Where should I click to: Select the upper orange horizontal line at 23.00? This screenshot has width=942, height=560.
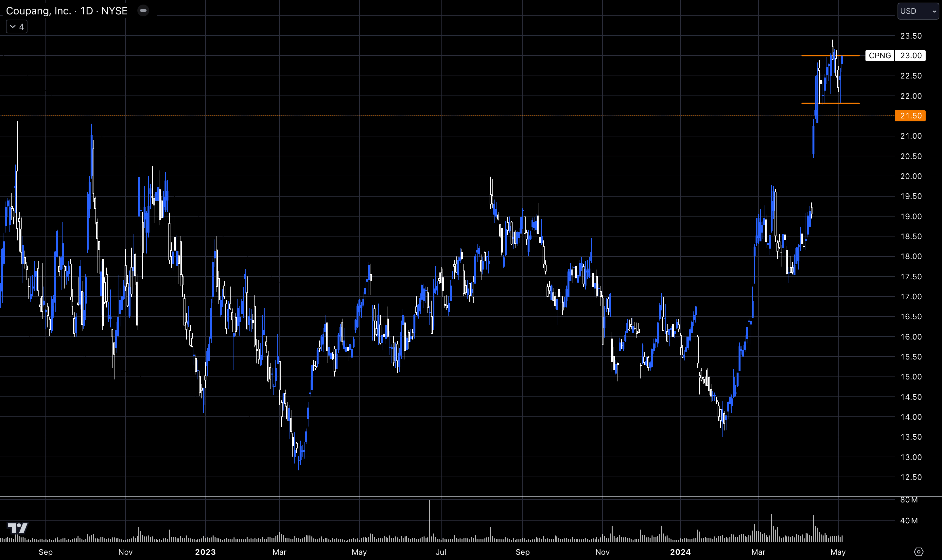pyautogui.click(x=830, y=56)
